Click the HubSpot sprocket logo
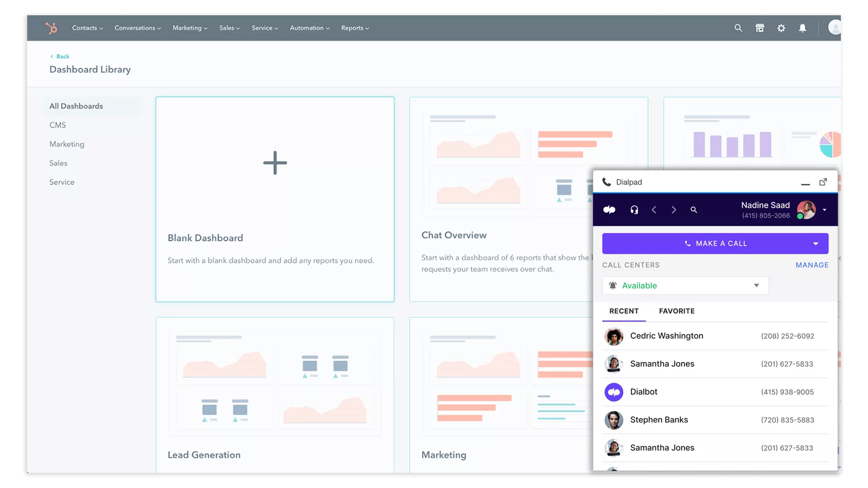Screen dimensions: 868x488 (x=52, y=28)
